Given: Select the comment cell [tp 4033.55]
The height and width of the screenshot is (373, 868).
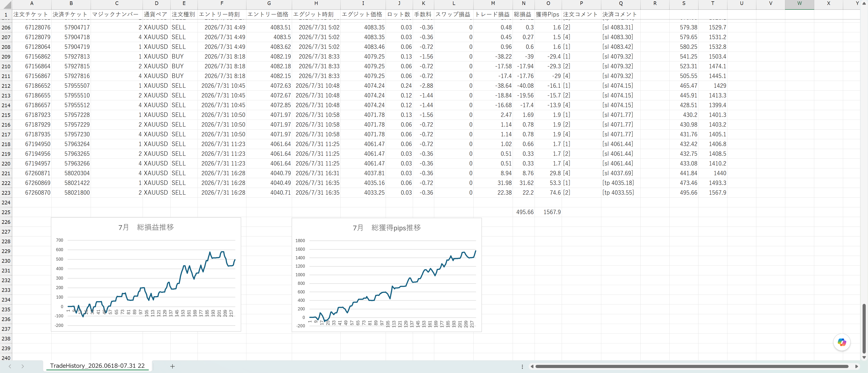Looking at the screenshot, I should click(x=621, y=193).
